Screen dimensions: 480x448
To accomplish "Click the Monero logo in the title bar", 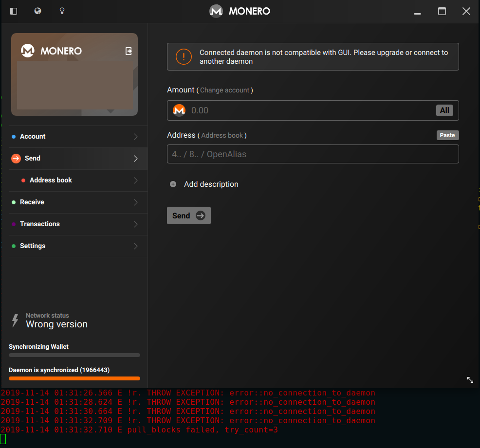I will (x=216, y=11).
